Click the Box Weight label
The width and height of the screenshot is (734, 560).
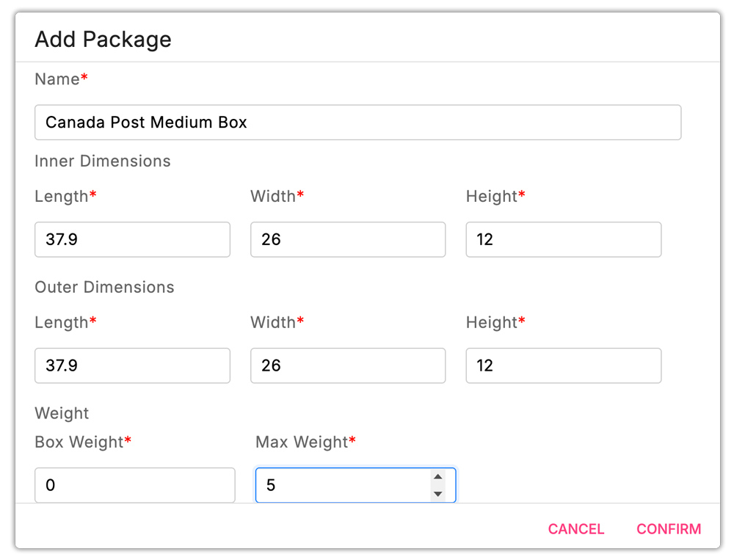83,442
